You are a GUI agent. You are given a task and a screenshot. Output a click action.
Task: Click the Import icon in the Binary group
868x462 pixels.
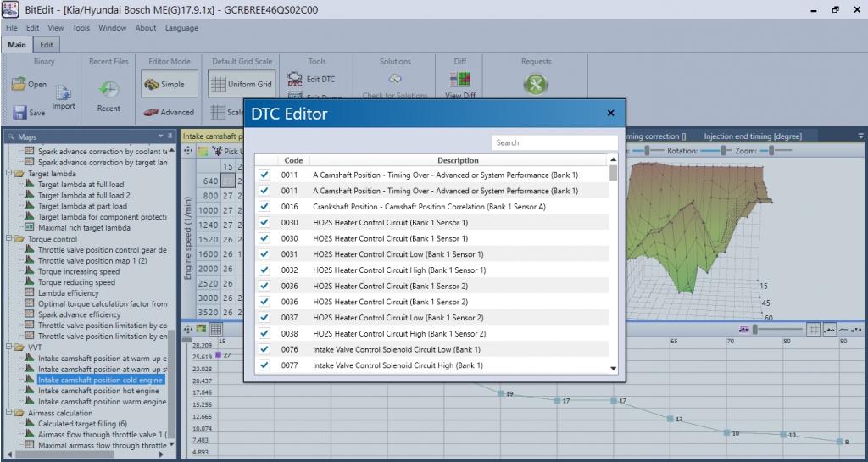(x=64, y=92)
